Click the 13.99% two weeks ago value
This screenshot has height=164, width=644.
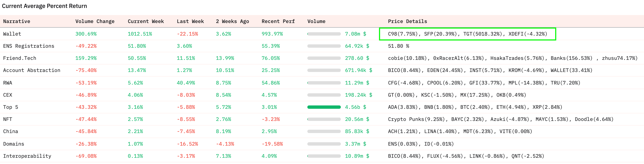point(225,58)
